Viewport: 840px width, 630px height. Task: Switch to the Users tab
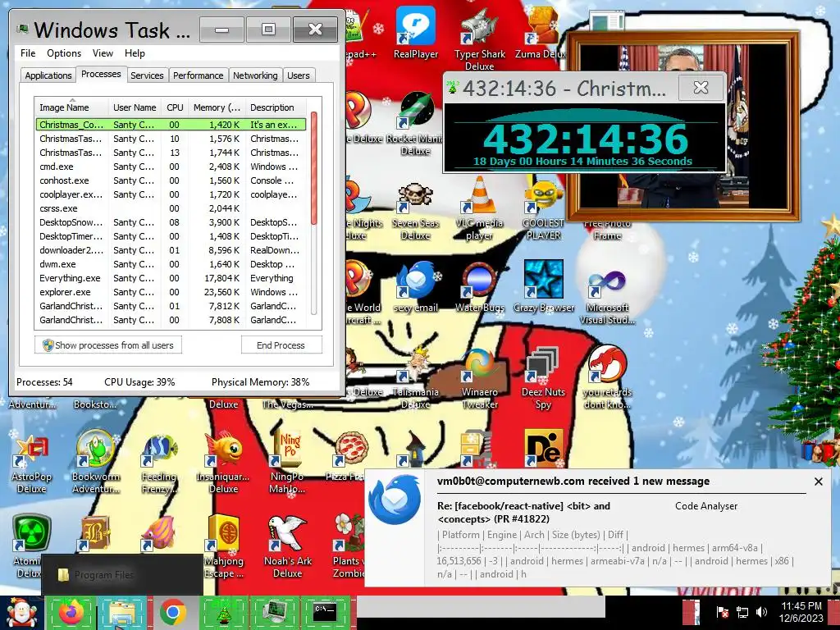298,75
